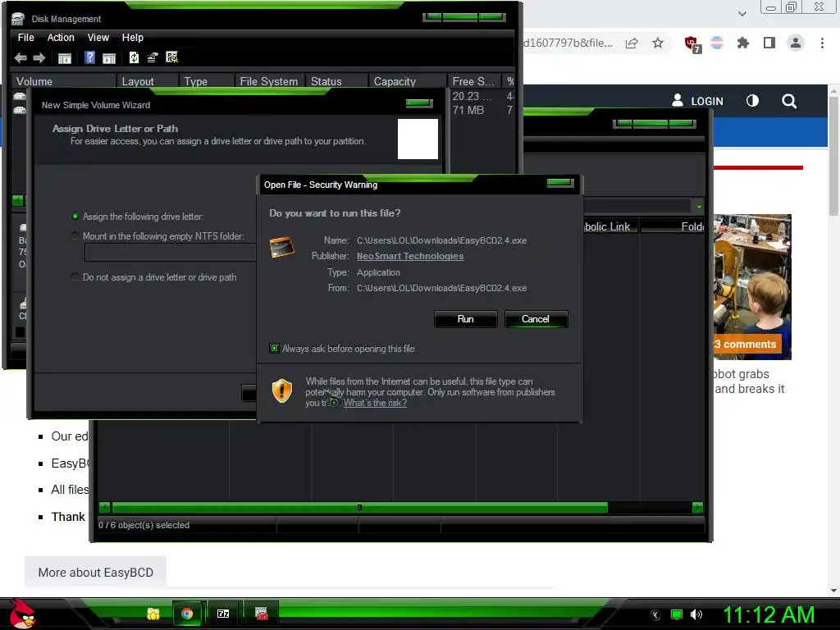This screenshot has width=840, height=630.
Task: Toggle the Chrome side panel icon
Action: 769,43
